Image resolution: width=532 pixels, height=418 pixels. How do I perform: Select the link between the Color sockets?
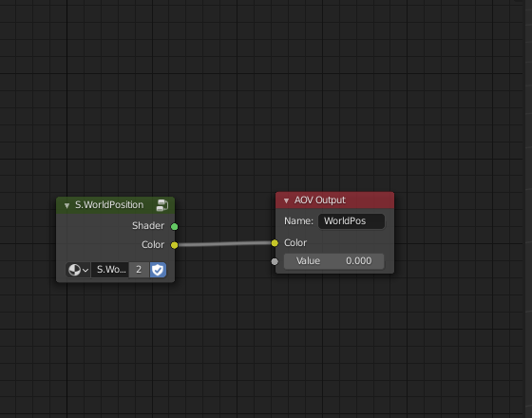pos(224,244)
